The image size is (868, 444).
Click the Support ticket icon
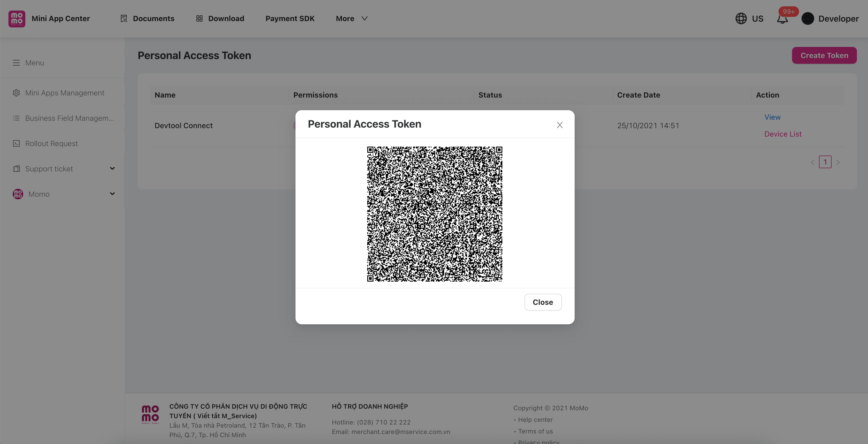point(16,169)
